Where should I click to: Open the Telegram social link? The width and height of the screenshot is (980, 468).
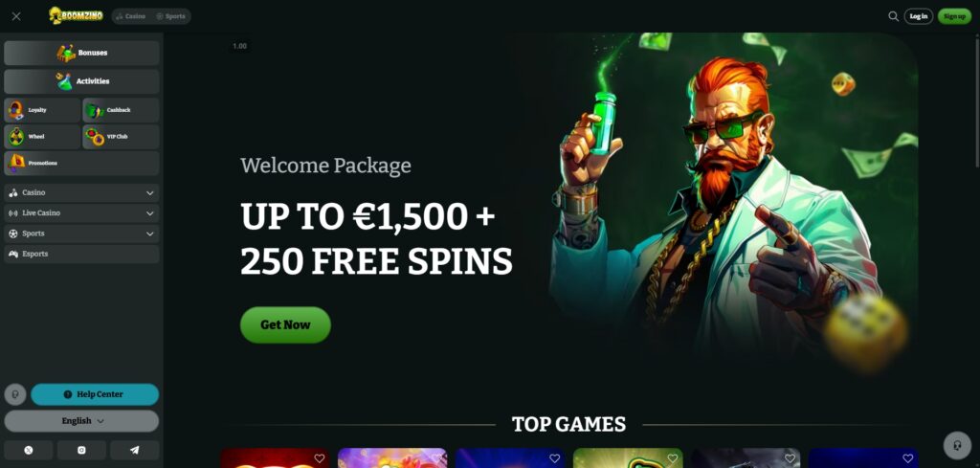click(x=134, y=450)
